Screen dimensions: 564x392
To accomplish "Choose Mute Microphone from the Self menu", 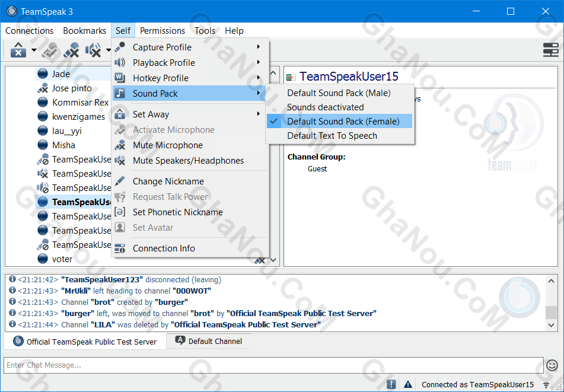I will click(190, 145).
